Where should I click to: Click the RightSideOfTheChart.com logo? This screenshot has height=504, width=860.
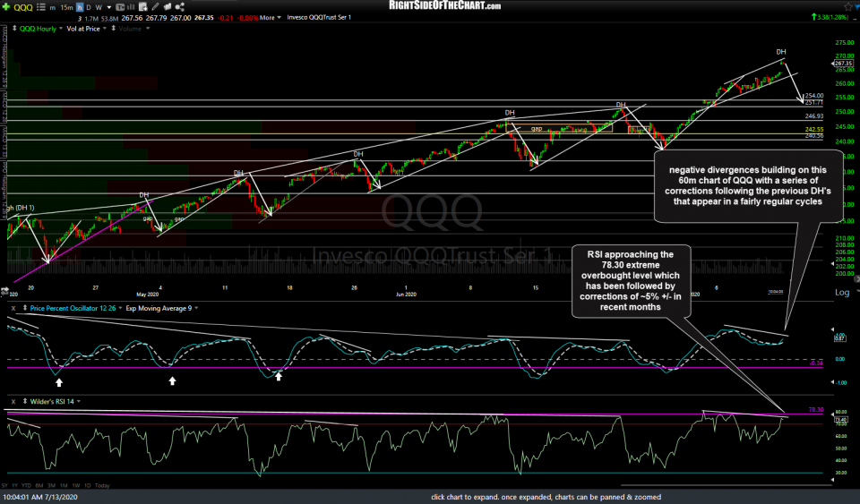(x=445, y=5)
